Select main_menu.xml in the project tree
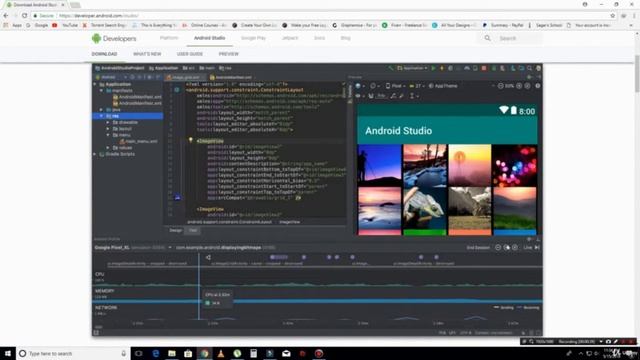Image resolution: width=640 pixels, height=360 pixels. tap(139, 141)
